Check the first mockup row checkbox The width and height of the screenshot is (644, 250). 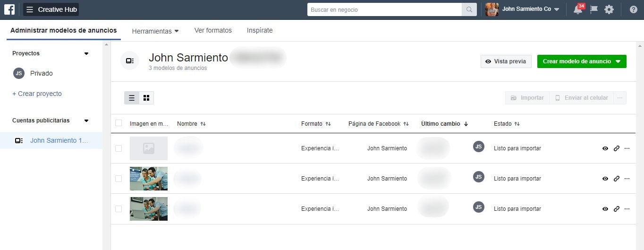point(119,148)
